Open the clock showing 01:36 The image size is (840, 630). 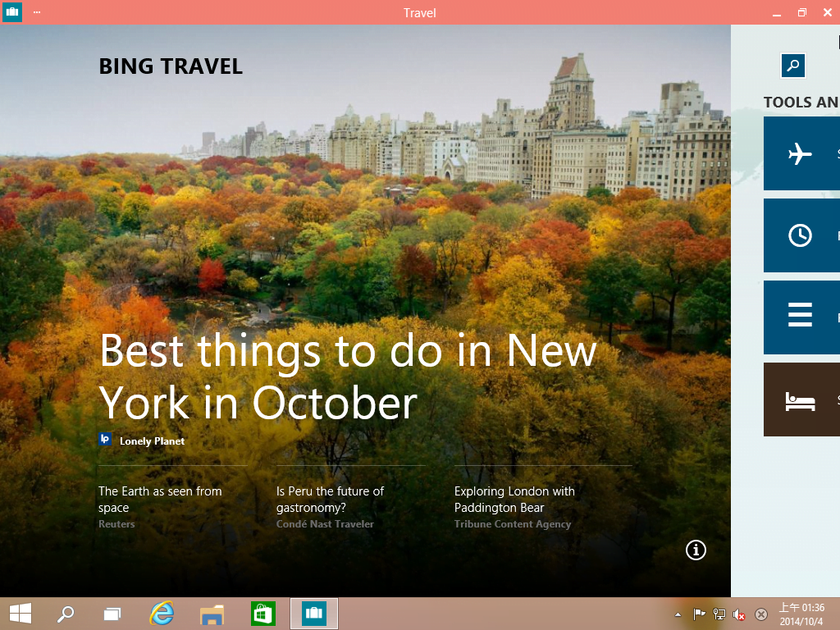point(801,614)
